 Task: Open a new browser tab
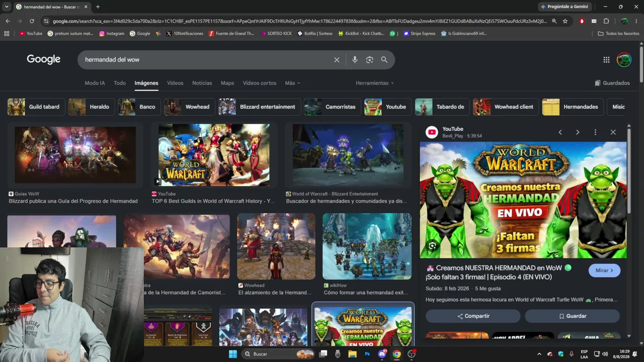[x=98, y=7]
